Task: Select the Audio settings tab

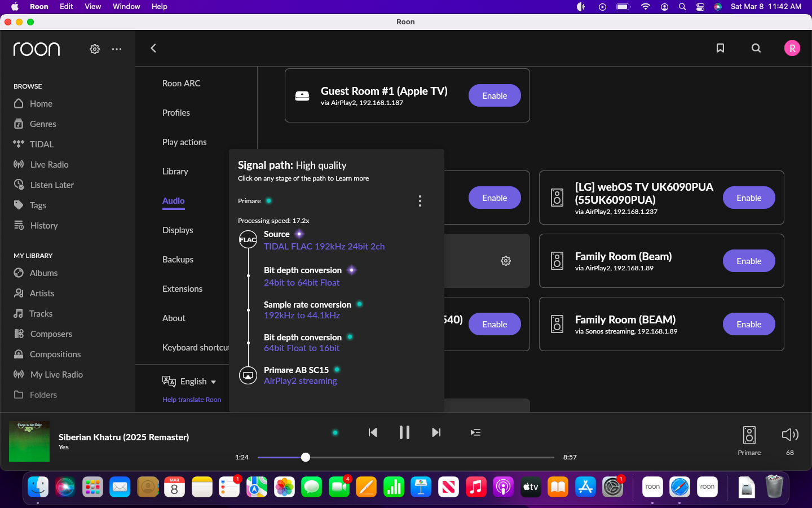Action: click(174, 201)
